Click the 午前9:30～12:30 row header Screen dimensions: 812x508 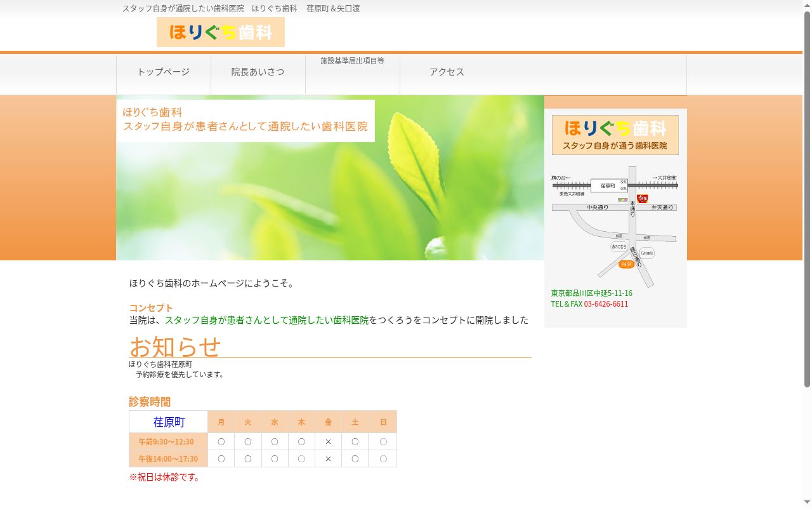169,442
